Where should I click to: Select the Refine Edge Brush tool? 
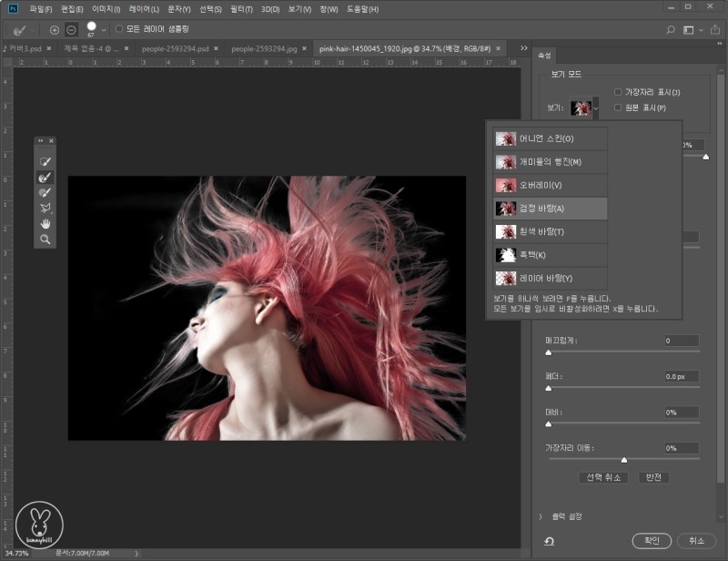click(45, 177)
